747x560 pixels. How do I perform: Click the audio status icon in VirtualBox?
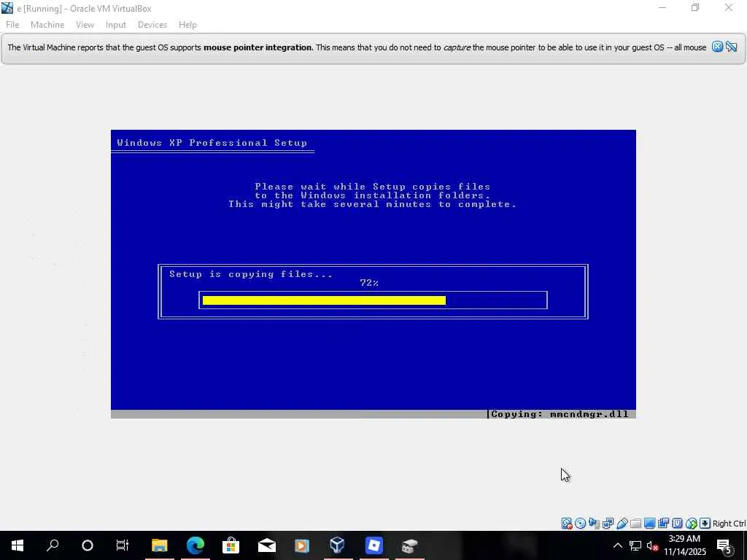point(594,524)
